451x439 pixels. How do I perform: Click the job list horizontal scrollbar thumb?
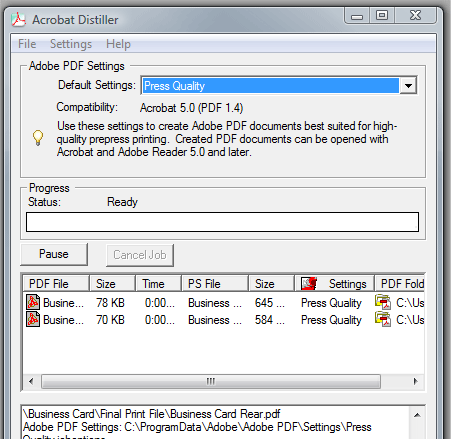tap(211, 381)
